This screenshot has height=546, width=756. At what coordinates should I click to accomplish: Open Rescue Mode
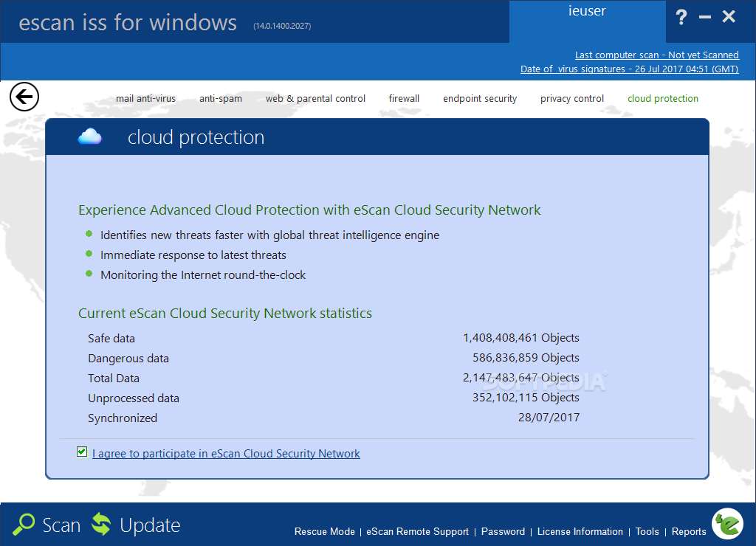pos(325,531)
